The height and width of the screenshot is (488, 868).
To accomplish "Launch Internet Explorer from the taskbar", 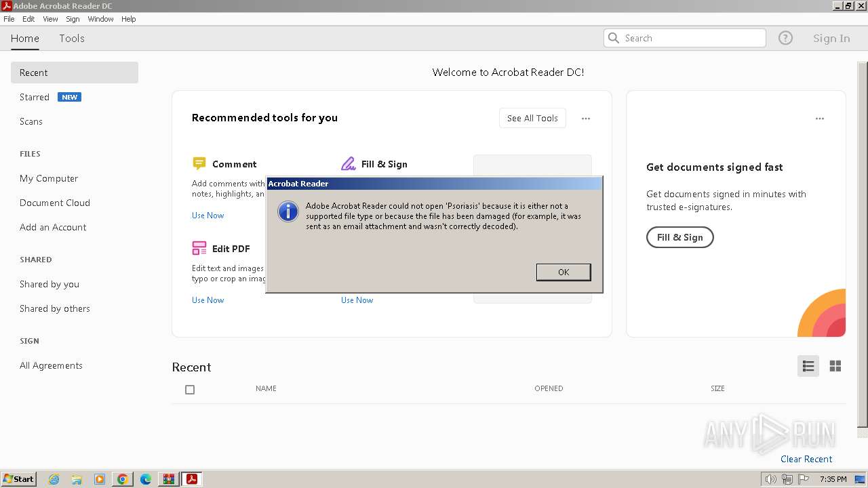I will click(x=54, y=479).
